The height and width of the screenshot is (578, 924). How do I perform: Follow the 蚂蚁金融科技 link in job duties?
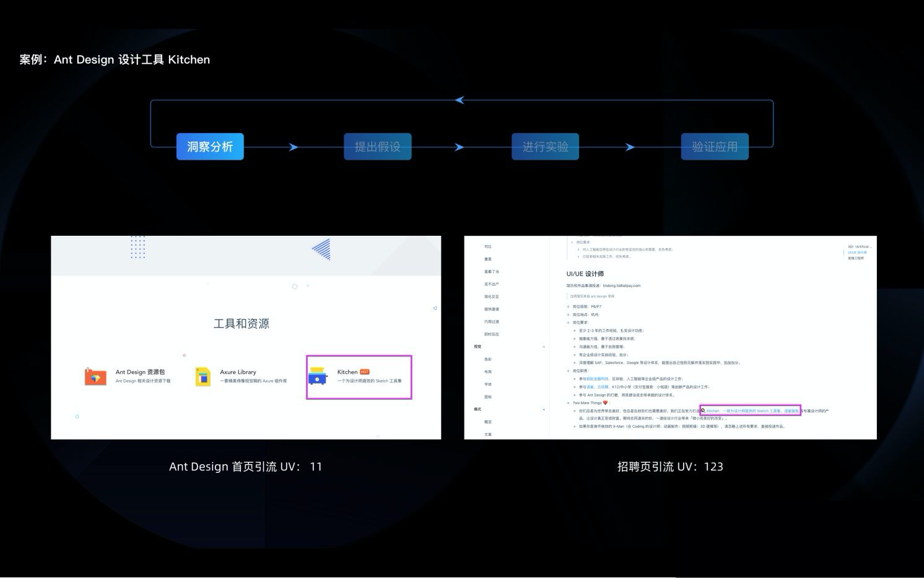(598, 379)
